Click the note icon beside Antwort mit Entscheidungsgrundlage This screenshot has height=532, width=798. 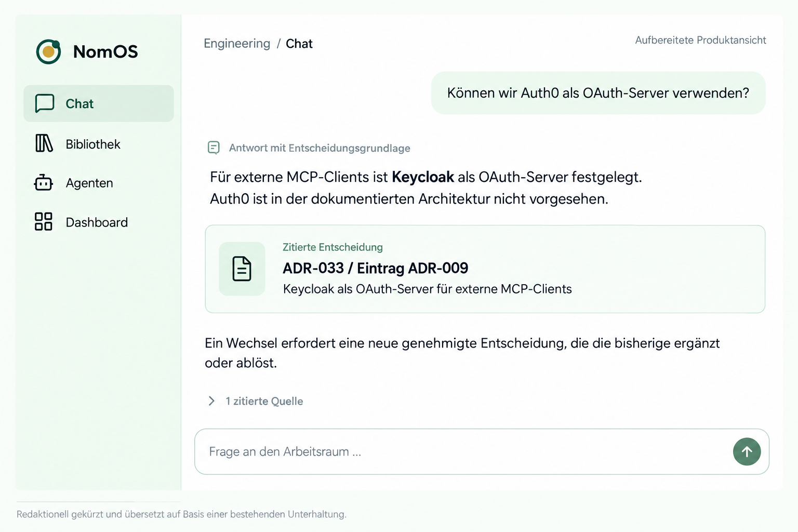tap(214, 148)
